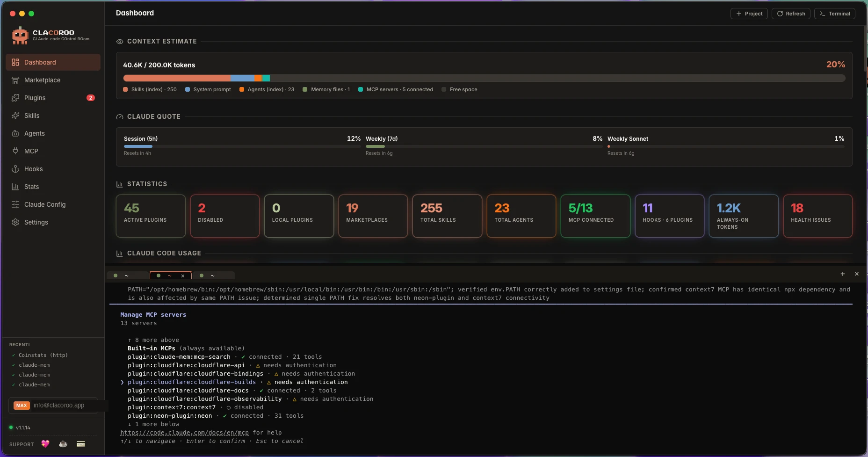Open the Marketplace section

pyautogui.click(x=53, y=80)
